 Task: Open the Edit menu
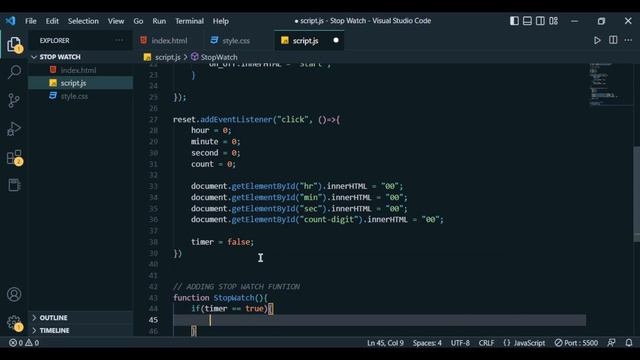coord(52,21)
